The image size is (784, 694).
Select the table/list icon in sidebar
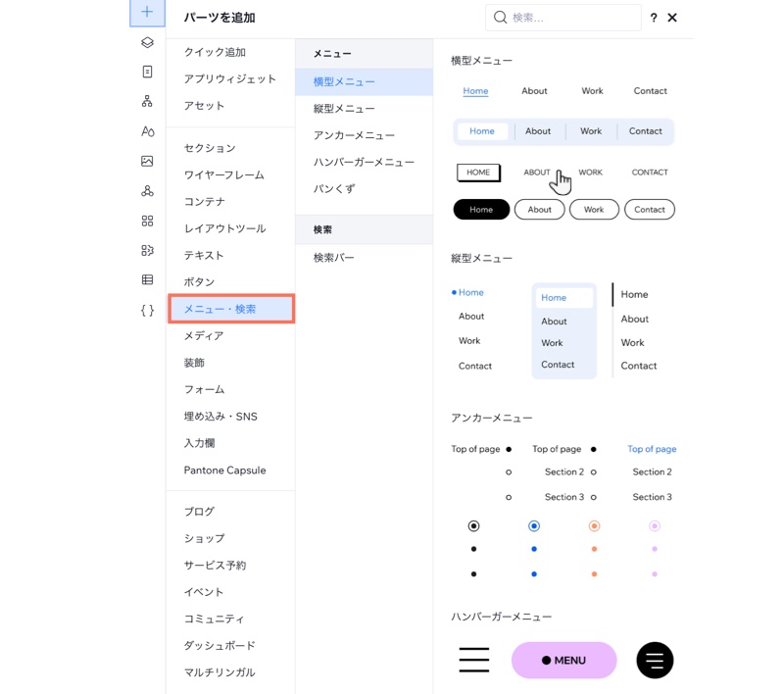pos(147,279)
